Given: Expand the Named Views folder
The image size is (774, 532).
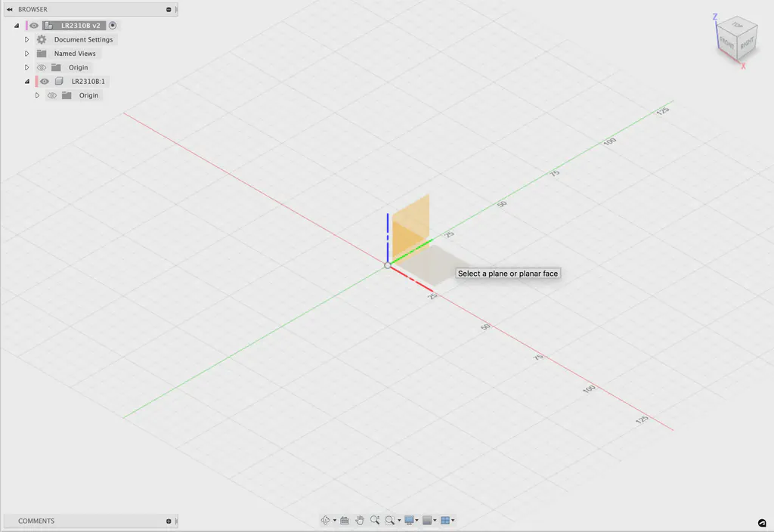Looking at the screenshot, I should (x=26, y=54).
